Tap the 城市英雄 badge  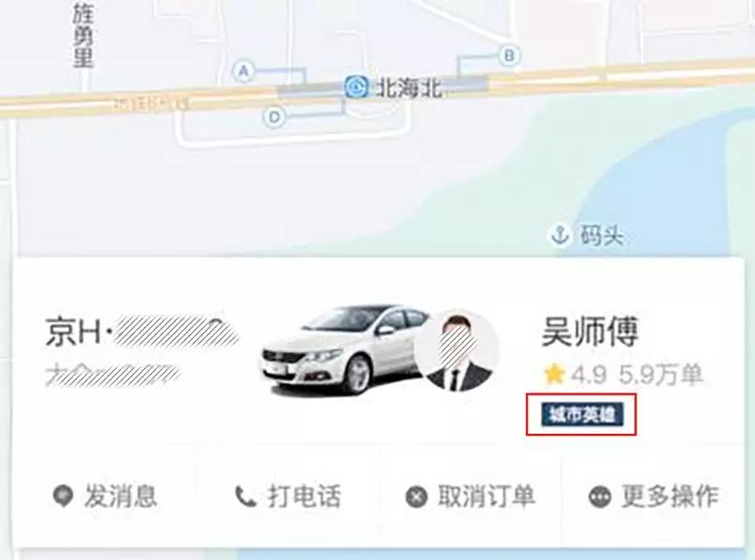[x=582, y=414]
